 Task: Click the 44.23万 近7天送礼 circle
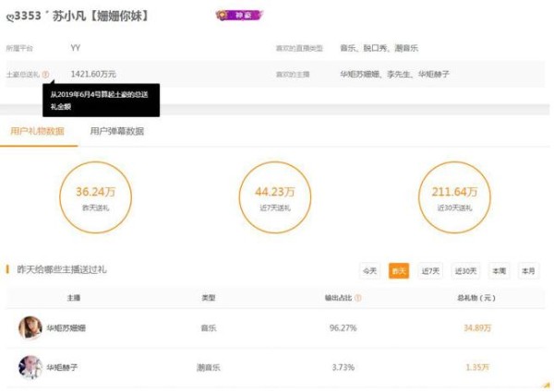tap(275, 197)
